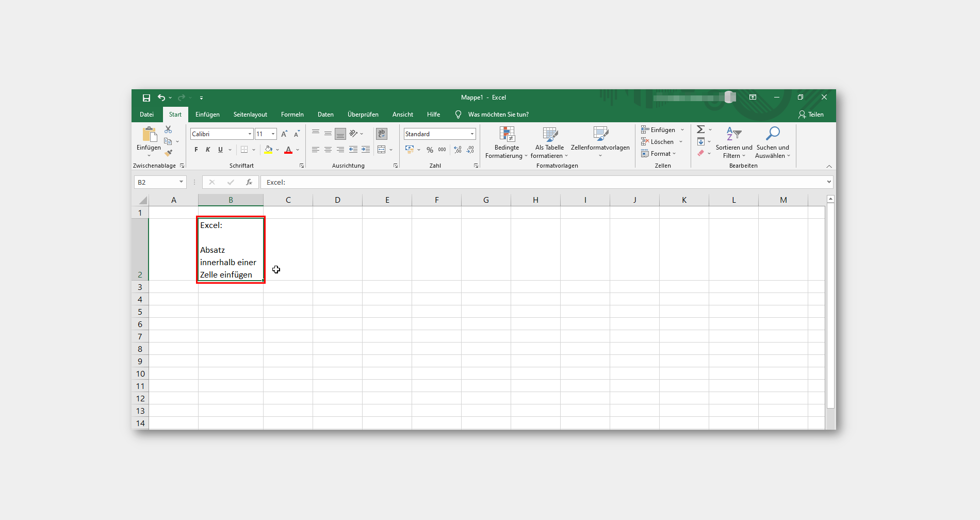Click the Zellen Löschen button

(662, 142)
